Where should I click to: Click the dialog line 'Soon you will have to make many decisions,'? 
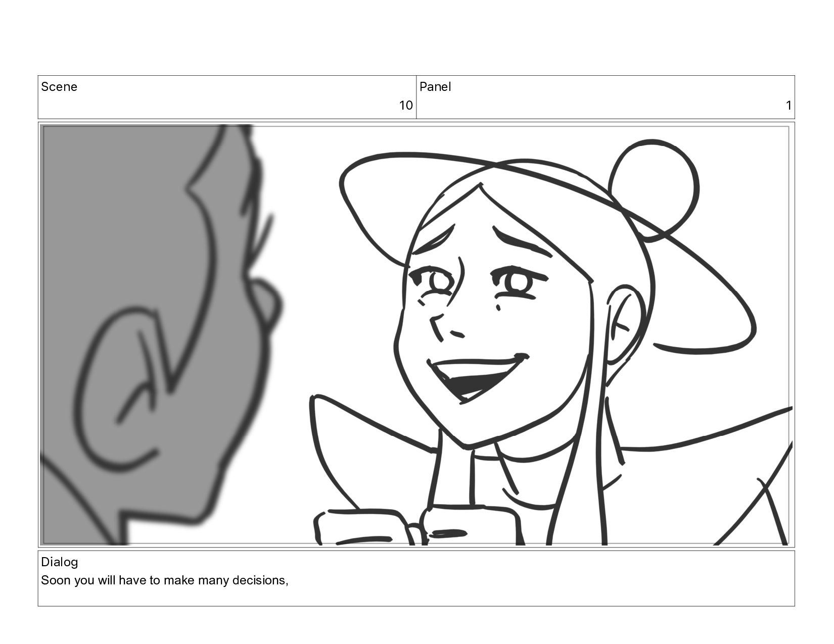(x=164, y=580)
